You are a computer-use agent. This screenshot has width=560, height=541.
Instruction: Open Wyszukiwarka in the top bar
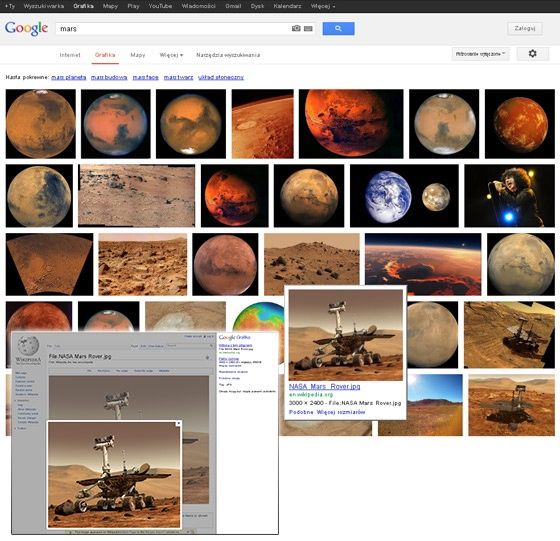click(44, 6)
